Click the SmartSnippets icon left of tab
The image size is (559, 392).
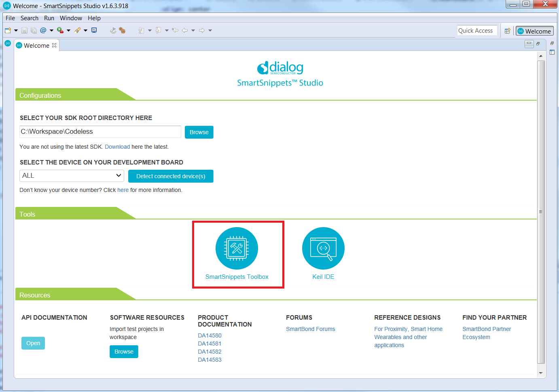tap(8, 43)
